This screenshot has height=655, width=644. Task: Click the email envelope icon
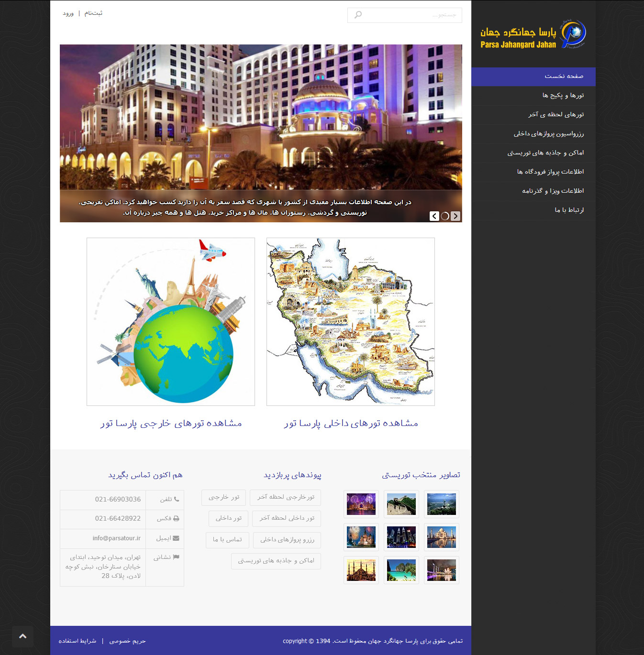click(x=176, y=538)
